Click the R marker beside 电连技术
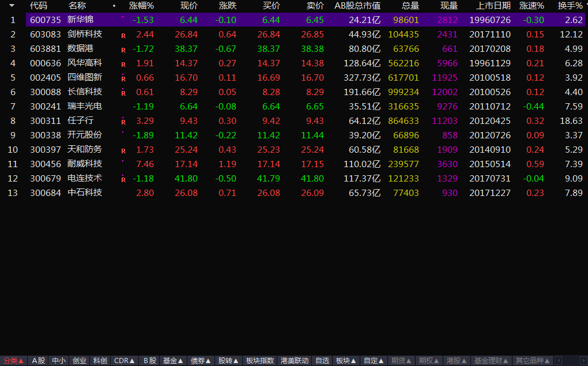Image resolution: width=588 pixels, height=366 pixels. [123, 179]
